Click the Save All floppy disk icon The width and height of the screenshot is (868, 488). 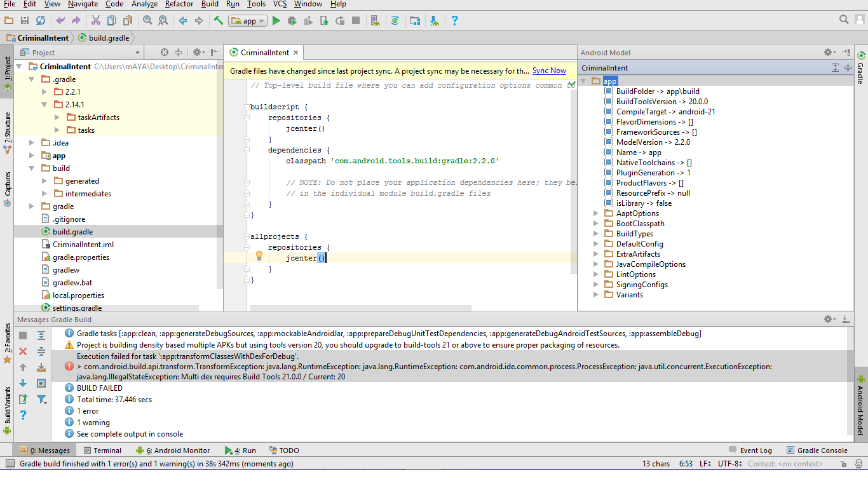(25, 21)
